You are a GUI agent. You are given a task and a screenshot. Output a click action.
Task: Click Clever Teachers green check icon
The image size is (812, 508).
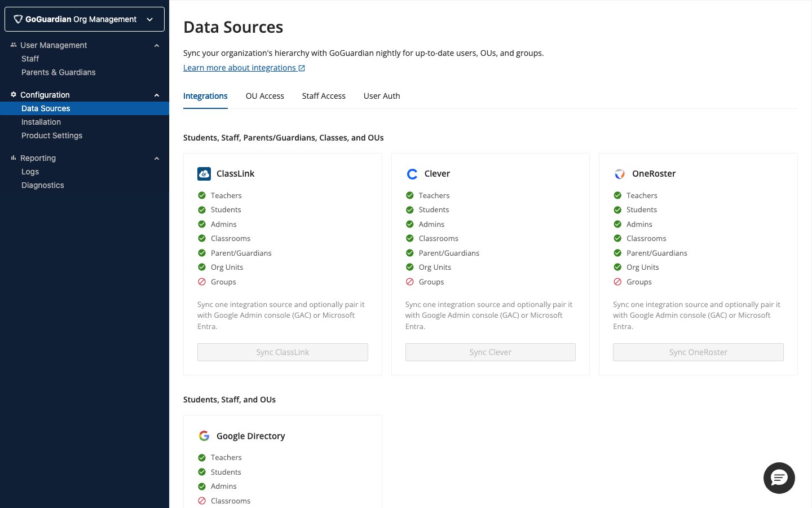[x=410, y=195]
